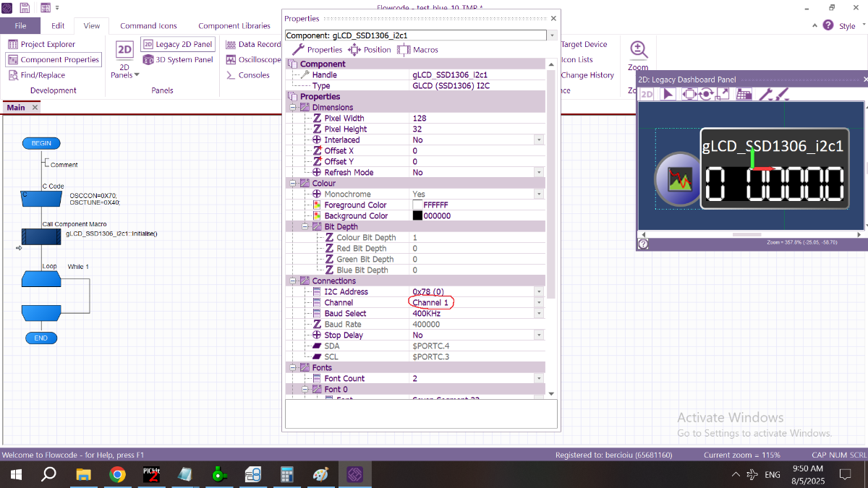Image resolution: width=868 pixels, height=488 pixels.
Task: Click the table grid icon in Dashboard Panel
Action: [744, 94]
